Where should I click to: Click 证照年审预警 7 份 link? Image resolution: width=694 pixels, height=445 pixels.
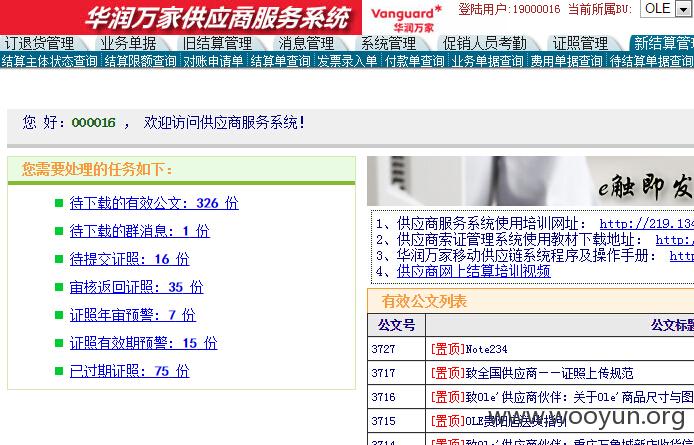click(x=132, y=315)
